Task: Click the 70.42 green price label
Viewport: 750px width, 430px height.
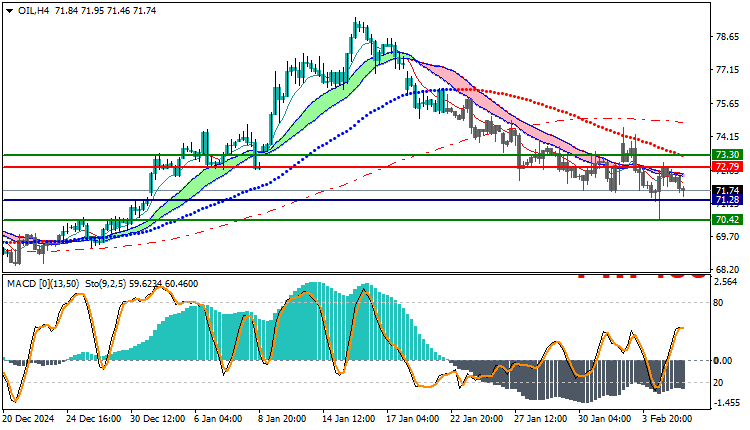Action: pos(728,220)
